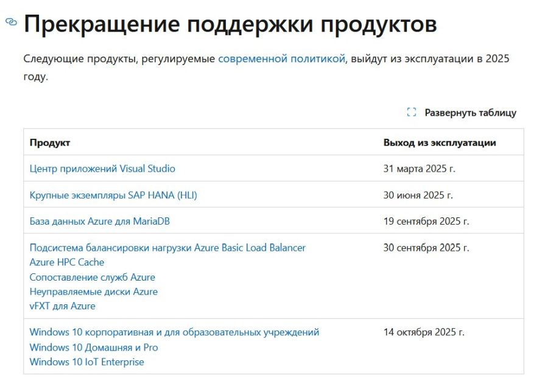Go to the Azure HPC Cache link
Image resolution: width=548 pixels, height=392 pixels.
click(67, 262)
